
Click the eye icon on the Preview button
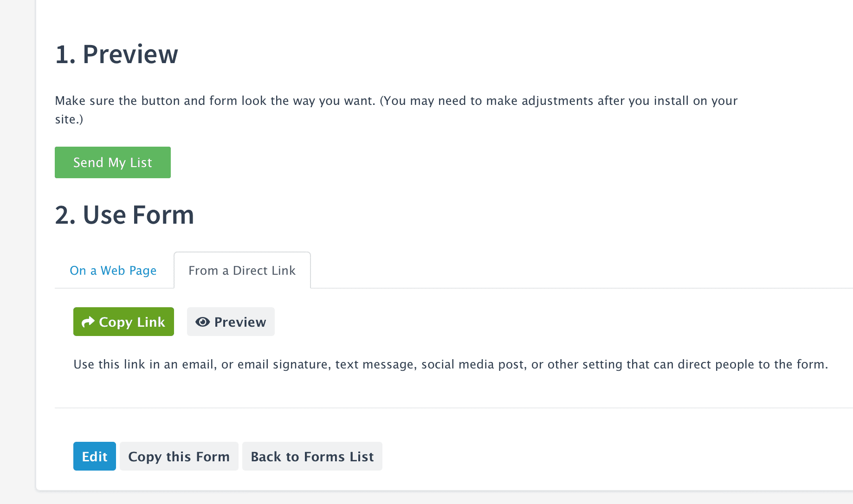(202, 322)
